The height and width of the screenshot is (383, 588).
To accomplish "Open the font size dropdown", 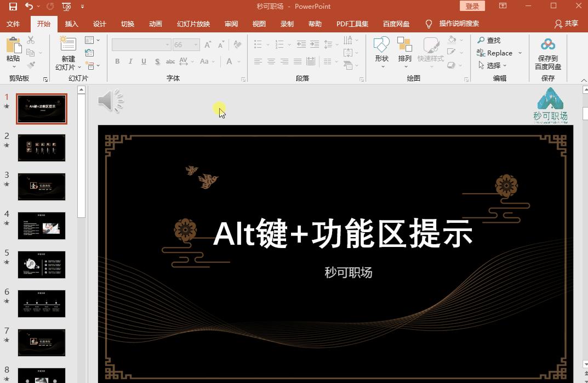I will [x=195, y=44].
